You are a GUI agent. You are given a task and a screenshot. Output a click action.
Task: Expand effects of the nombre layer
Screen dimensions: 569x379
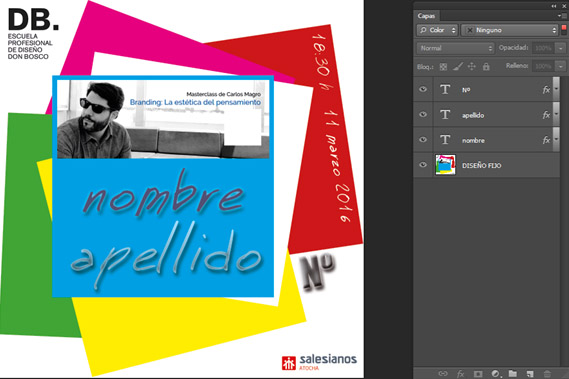(x=556, y=140)
